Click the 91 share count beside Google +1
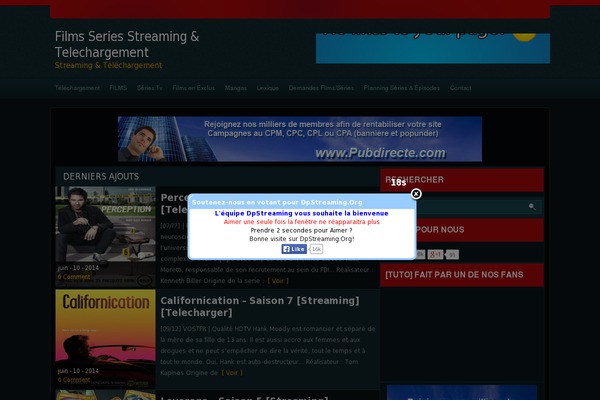Viewport: 600px width, 400px height. coord(452,255)
